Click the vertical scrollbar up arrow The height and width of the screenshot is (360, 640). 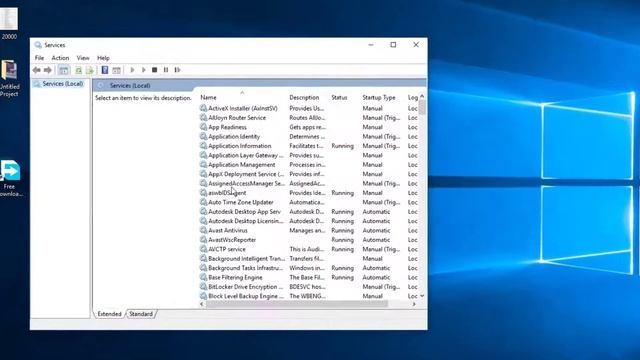[x=422, y=96]
